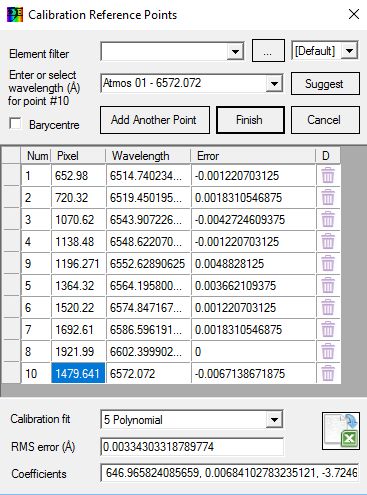Select pixel cell 1138.48

[x=78, y=241]
